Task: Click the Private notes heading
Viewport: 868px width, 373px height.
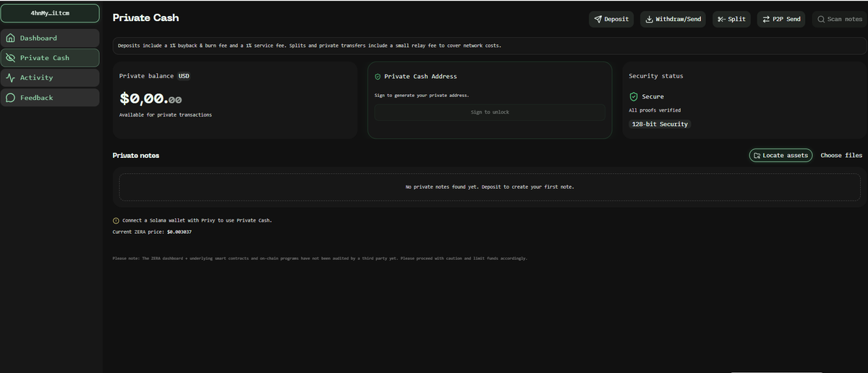Action: (x=136, y=156)
